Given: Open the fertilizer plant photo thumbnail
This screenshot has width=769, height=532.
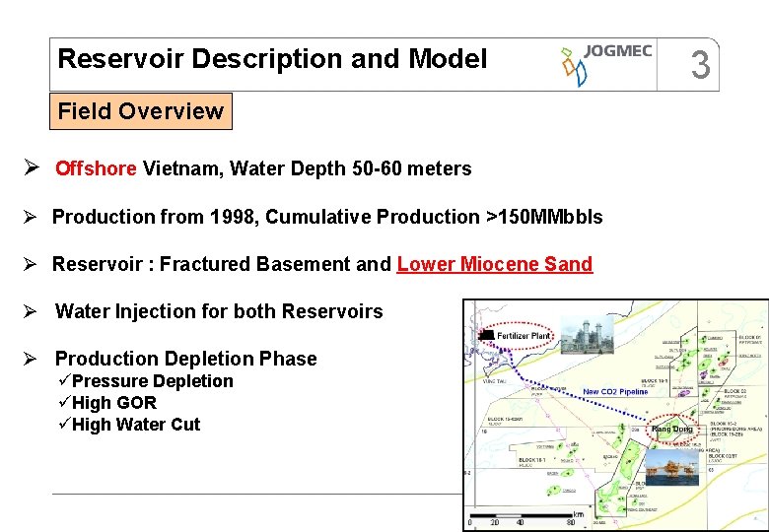Looking at the screenshot, I should (x=587, y=335).
